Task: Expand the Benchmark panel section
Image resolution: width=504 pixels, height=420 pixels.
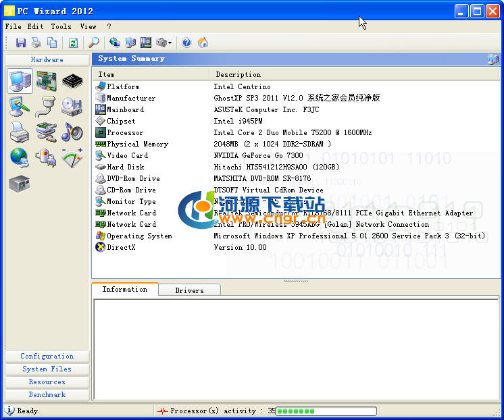Action: 47,395
